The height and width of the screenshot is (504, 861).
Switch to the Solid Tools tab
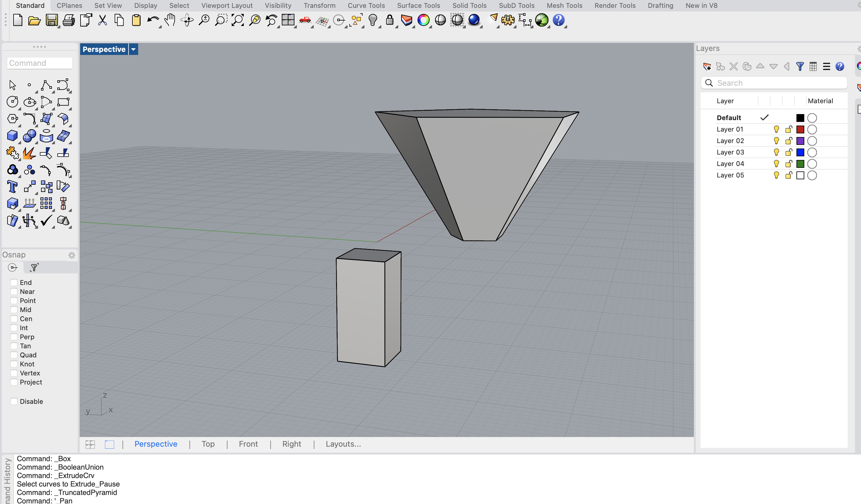469,5
